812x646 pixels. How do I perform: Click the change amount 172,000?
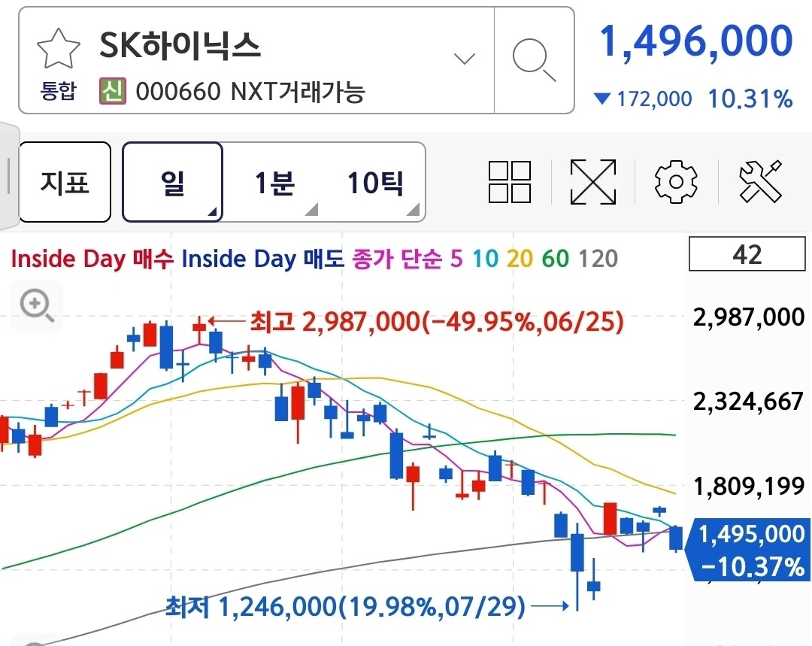click(x=654, y=99)
